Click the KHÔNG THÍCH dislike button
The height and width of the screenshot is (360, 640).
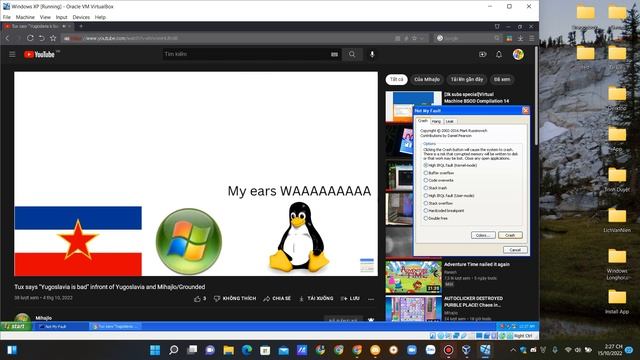[x=235, y=299]
